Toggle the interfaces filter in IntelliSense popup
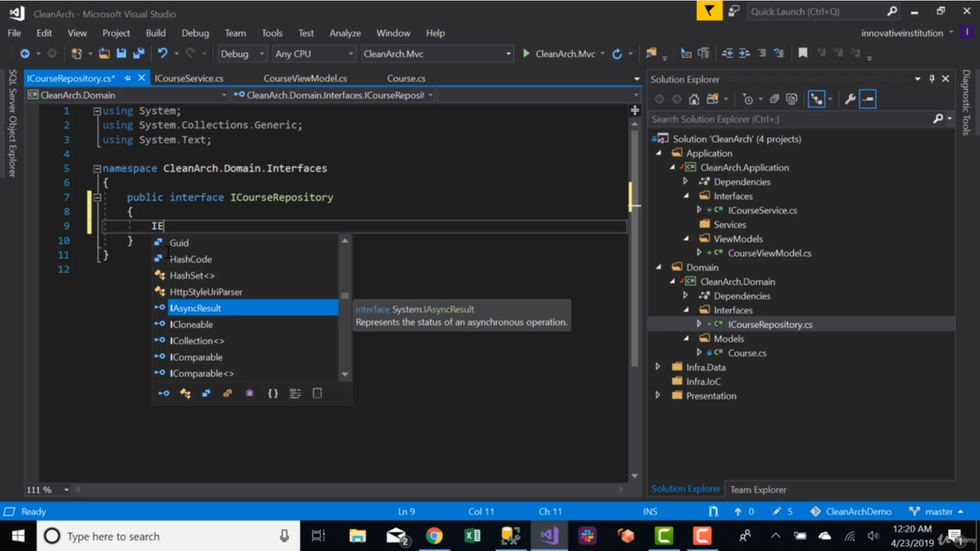 (x=163, y=393)
